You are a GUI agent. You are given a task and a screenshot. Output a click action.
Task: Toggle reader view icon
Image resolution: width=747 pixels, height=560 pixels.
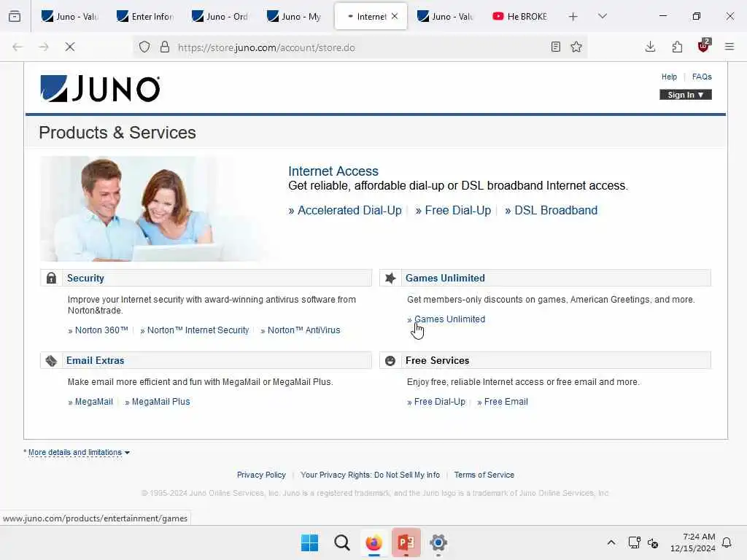[555, 47]
